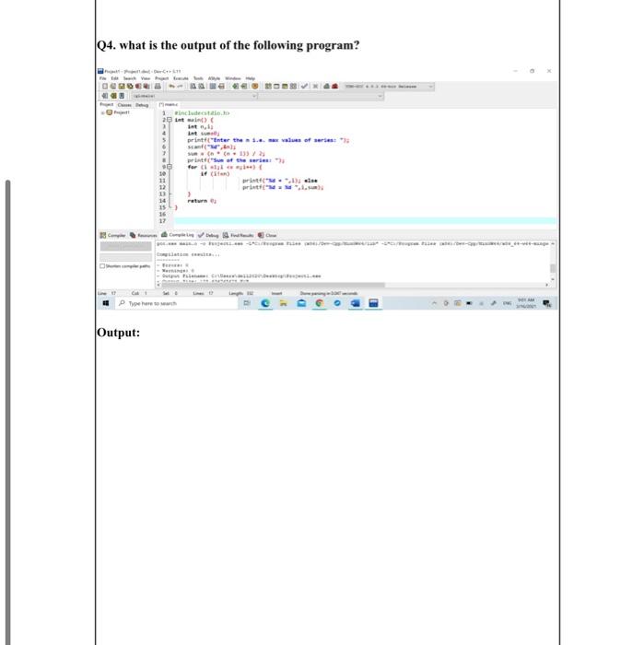Switch to the Compiler bottom tab
This screenshot has width=644, height=645.
click(113, 235)
